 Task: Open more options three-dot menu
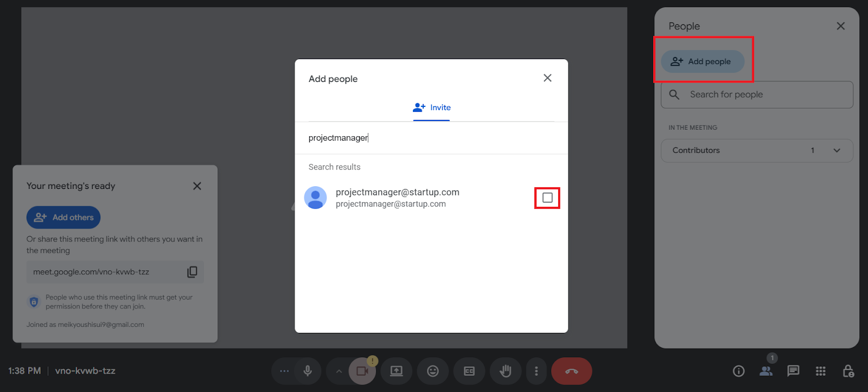click(x=537, y=371)
